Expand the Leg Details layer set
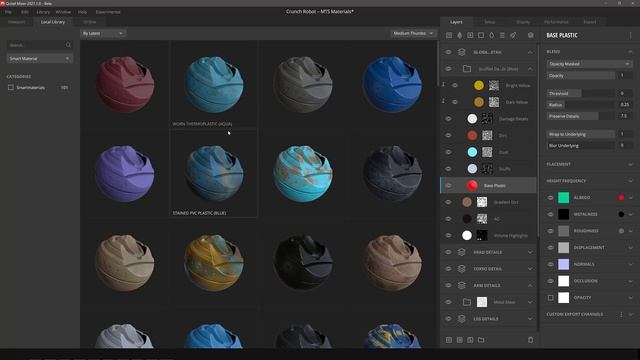The width and height of the screenshot is (640, 360). [530, 319]
